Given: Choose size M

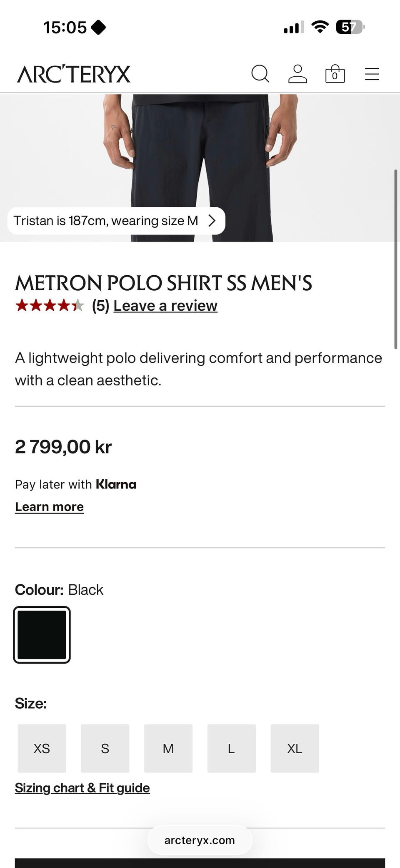Looking at the screenshot, I should [168, 749].
